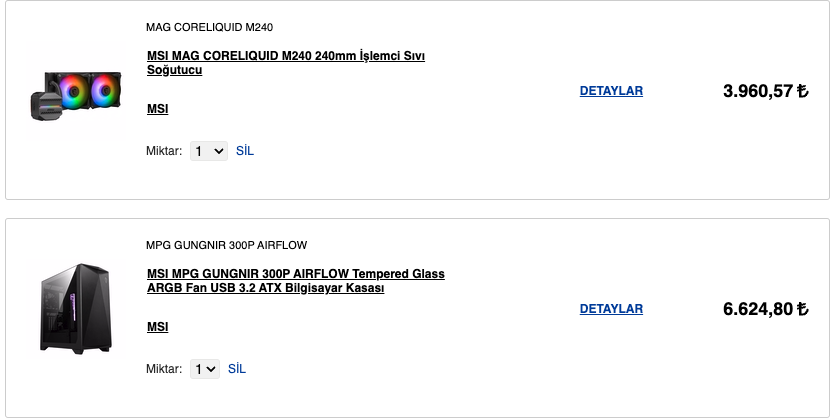Click the 6.624,80 price amount
This screenshot has height=419, width=837.
(757, 310)
